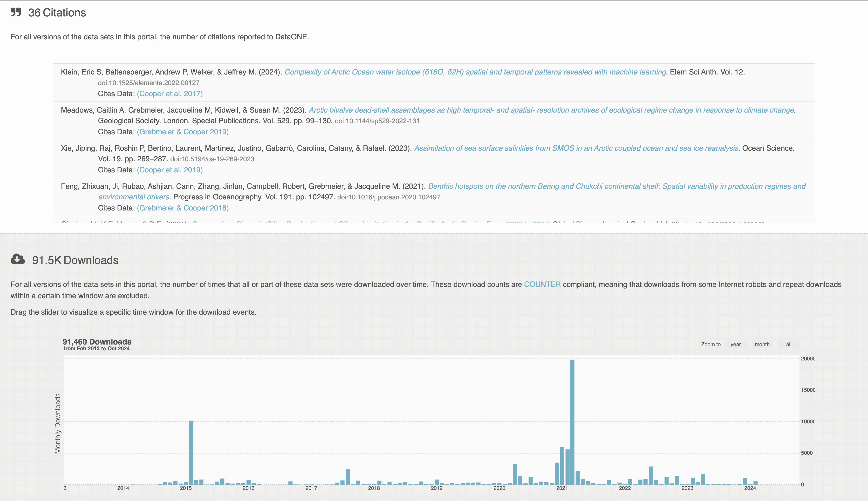Open cited dataset Grebmeier & Cooper 2018
The width and height of the screenshot is (868, 501).
coord(183,208)
